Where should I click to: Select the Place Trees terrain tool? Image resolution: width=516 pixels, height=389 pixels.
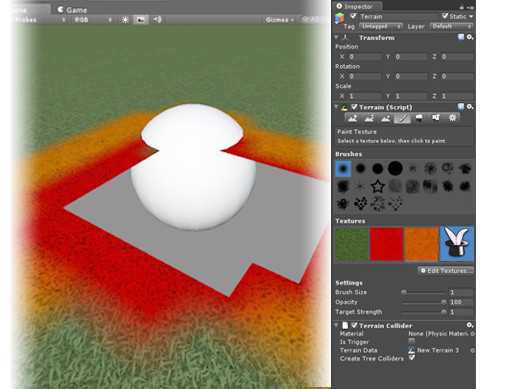(419, 118)
